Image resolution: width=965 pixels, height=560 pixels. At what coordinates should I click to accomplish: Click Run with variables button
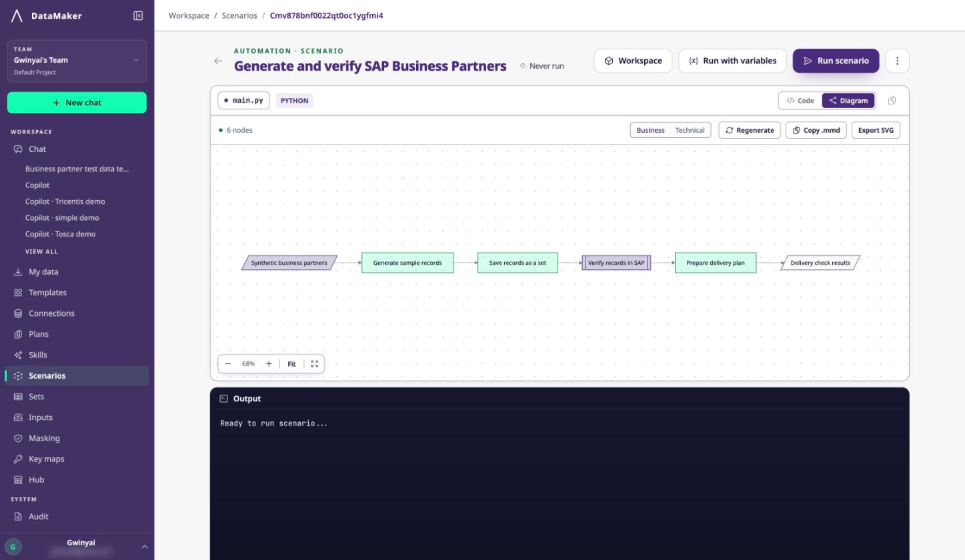pos(732,61)
